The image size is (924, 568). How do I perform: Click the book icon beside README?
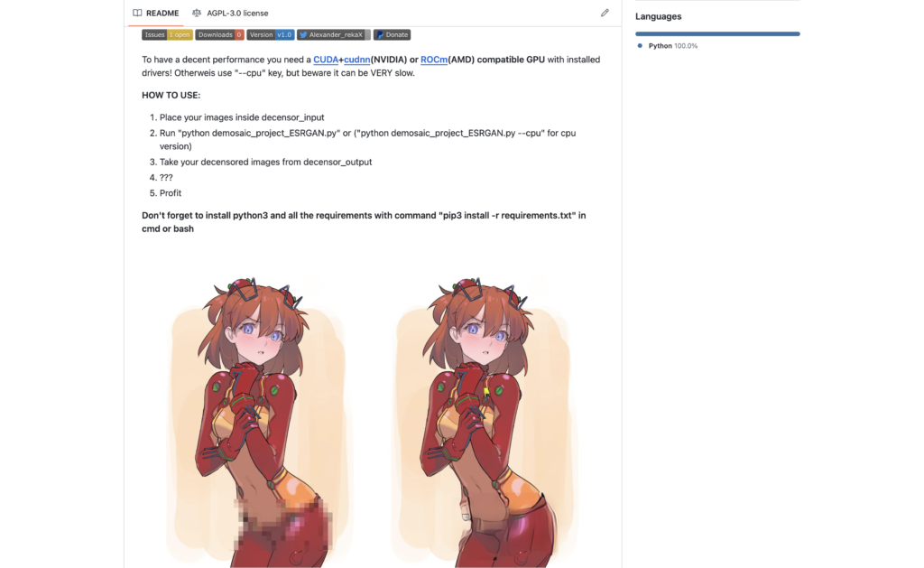(x=137, y=13)
